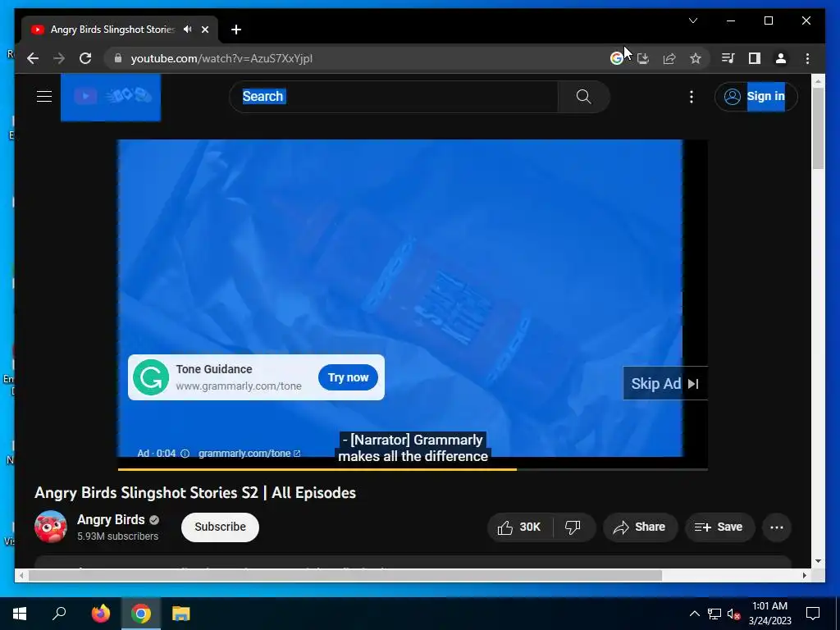Open the Grammarly logo on ad card
The width and height of the screenshot is (840, 630).
pyautogui.click(x=151, y=377)
